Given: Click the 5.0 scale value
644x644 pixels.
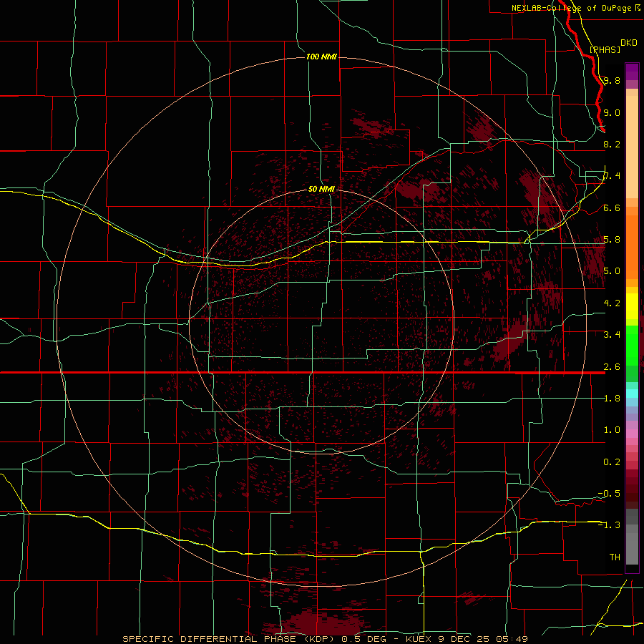Looking at the screenshot, I should pos(612,271).
